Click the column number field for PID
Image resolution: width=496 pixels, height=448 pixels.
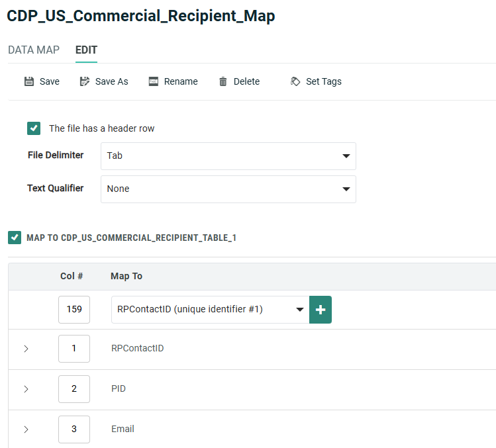(74, 389)
